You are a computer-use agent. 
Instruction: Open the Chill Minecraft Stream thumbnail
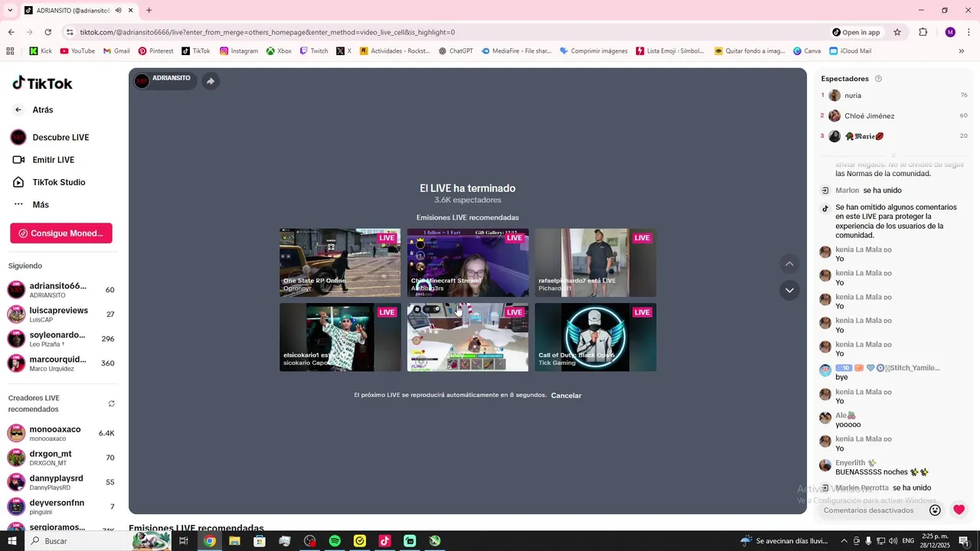click(x=468, y=262)
